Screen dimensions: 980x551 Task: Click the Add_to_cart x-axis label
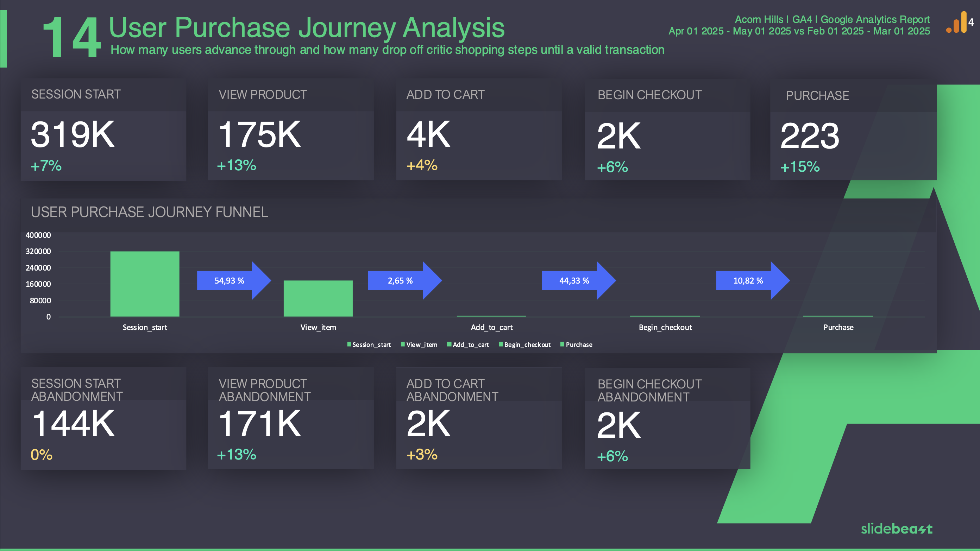coord(491,328)
